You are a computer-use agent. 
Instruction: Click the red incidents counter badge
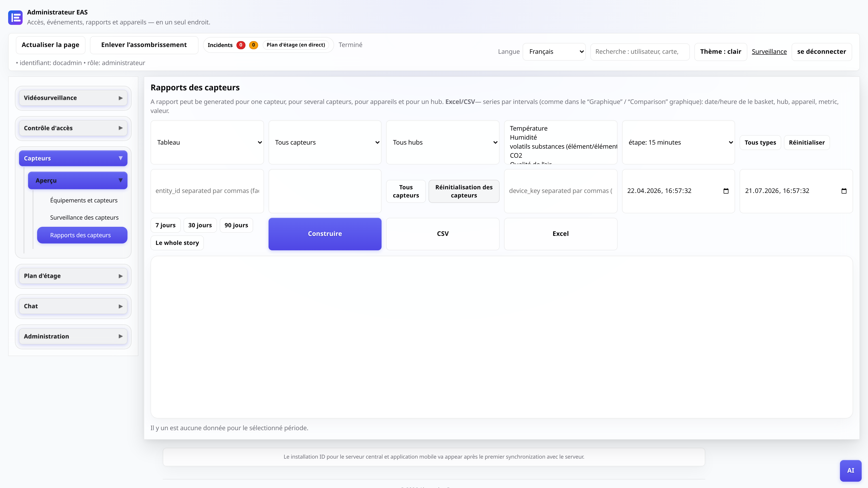[241, 45]
